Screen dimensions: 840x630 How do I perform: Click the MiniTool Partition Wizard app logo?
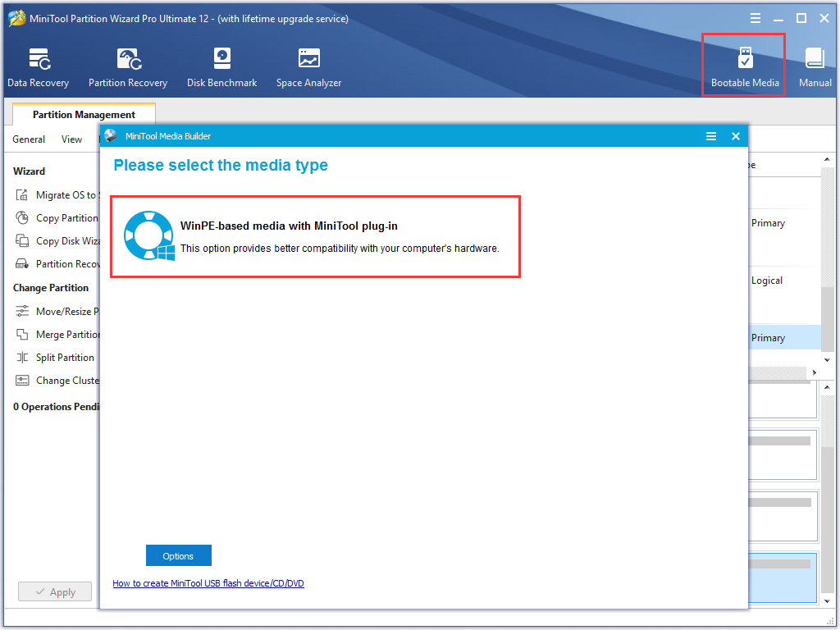[16, 18]
